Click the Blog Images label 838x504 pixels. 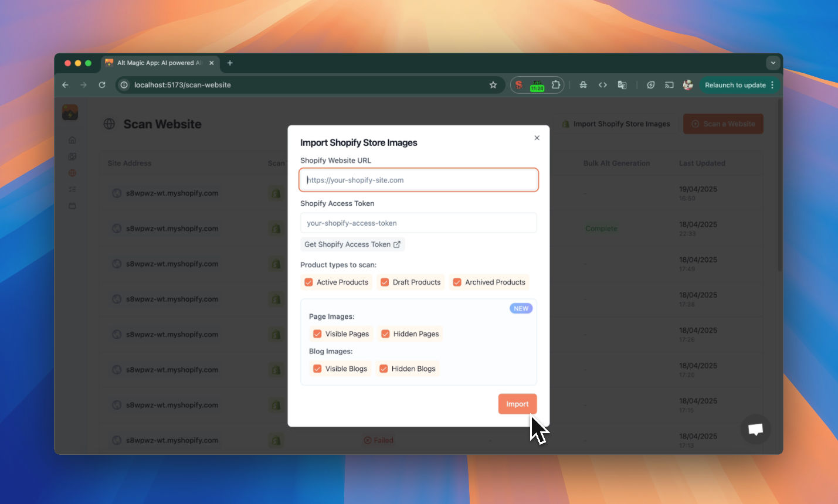click(x=331, y=352)
